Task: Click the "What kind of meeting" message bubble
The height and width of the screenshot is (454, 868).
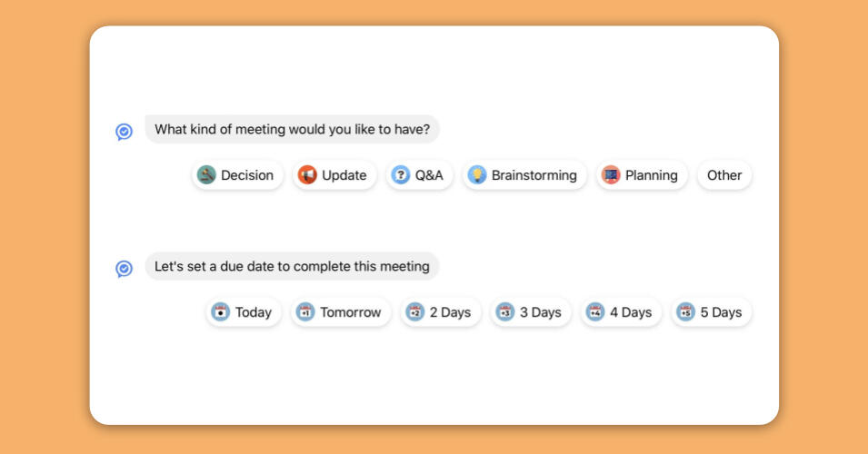Action: (292, 130)
